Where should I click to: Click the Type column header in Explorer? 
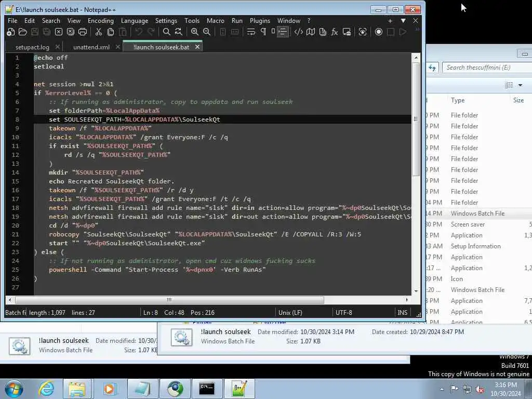tap(458, 100)
